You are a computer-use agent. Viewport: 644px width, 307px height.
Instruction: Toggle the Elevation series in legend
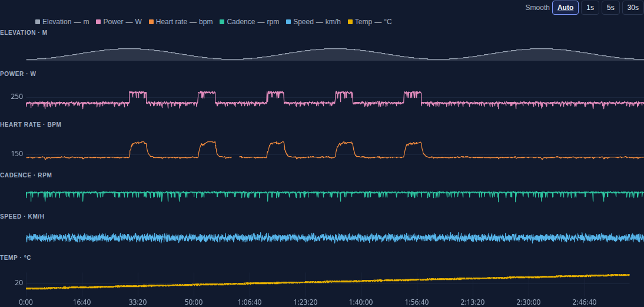click(x=62, y=22)
